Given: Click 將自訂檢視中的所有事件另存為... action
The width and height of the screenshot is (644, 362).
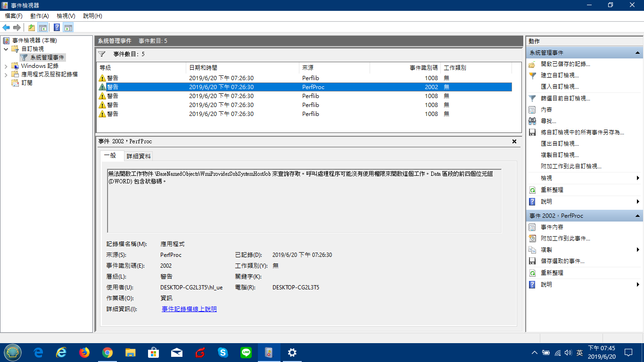Looking at the screenshot, I should 582,132.
